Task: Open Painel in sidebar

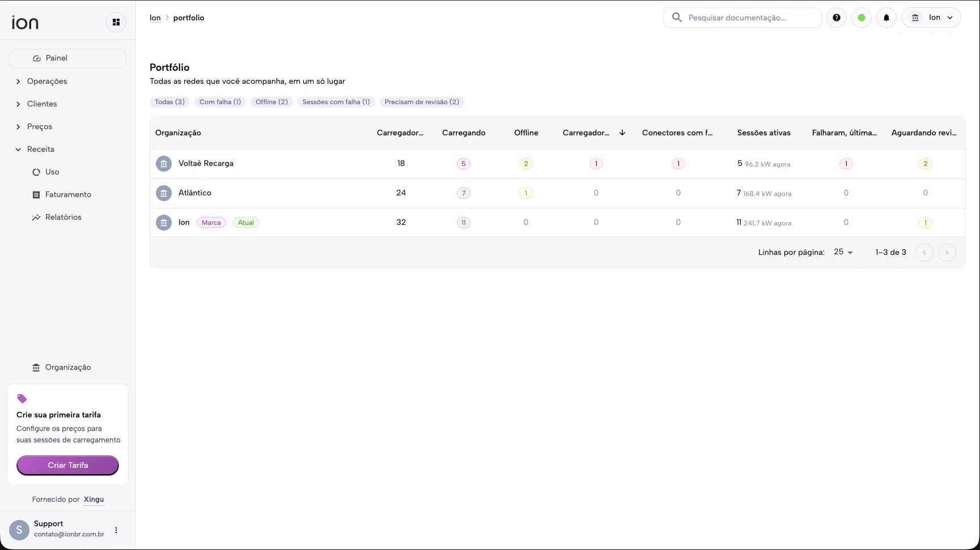Action: pyautogui.click(x=67, y=58)
